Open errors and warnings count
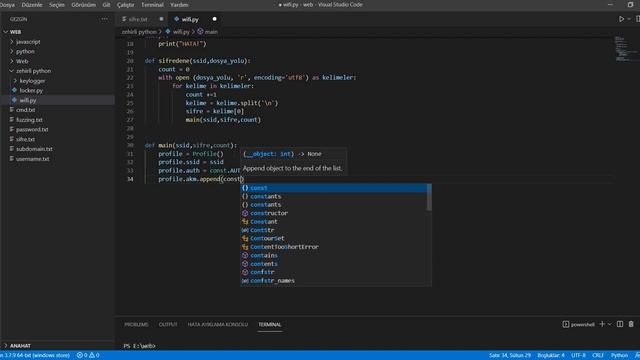This screenshot has height=360, width=640. tap(88, 356)
